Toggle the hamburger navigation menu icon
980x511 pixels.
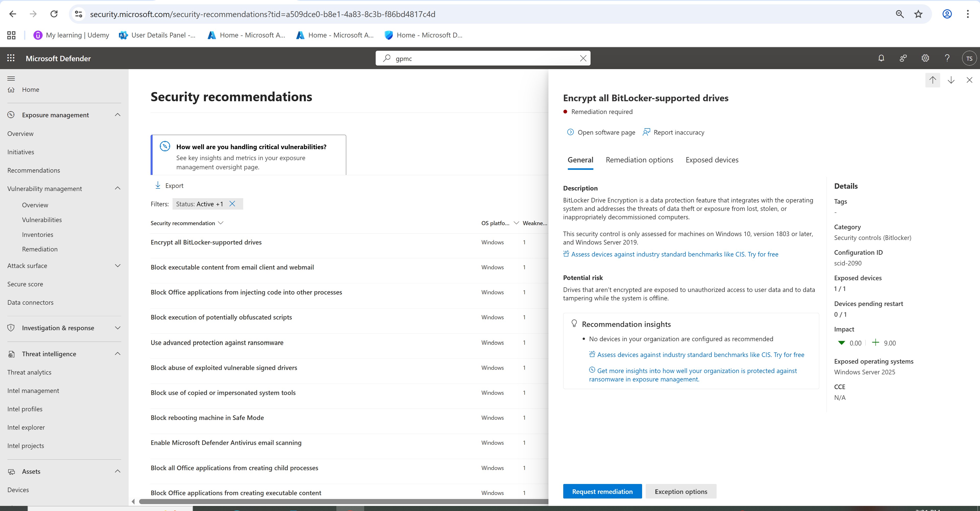pyautogui.click(x=11, y=78)
